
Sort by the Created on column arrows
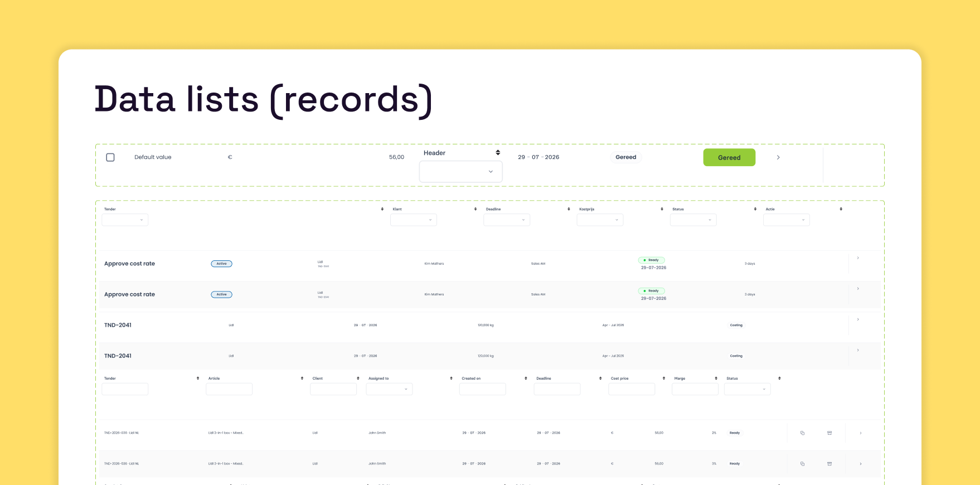coord(526,379)
